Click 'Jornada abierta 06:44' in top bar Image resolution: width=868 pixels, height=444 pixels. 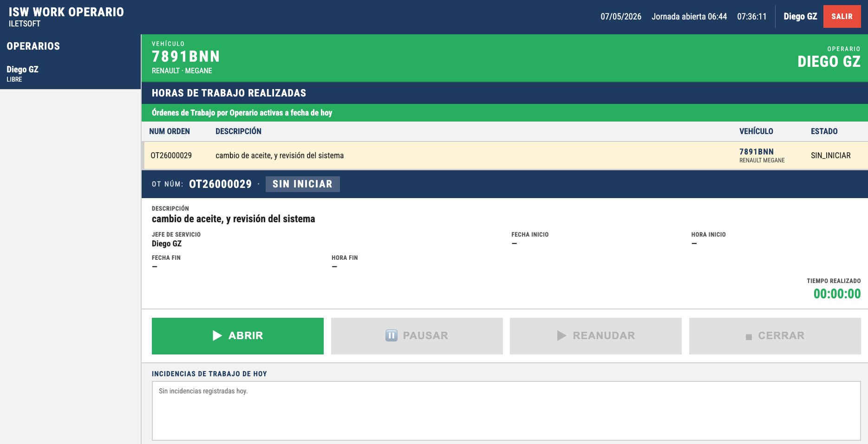click(x=689, y=16)
